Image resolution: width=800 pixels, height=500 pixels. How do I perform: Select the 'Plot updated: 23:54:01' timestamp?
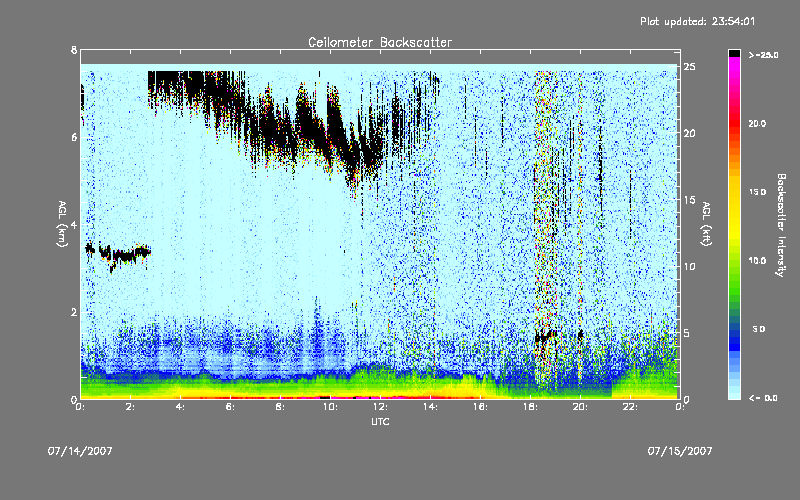coord(697,21)
